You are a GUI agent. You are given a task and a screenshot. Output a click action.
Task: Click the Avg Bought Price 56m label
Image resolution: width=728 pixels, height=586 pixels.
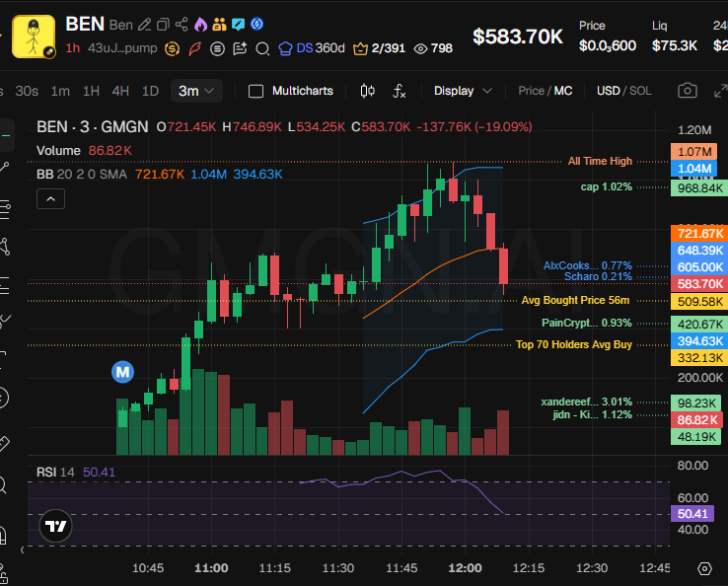point(575,300)
